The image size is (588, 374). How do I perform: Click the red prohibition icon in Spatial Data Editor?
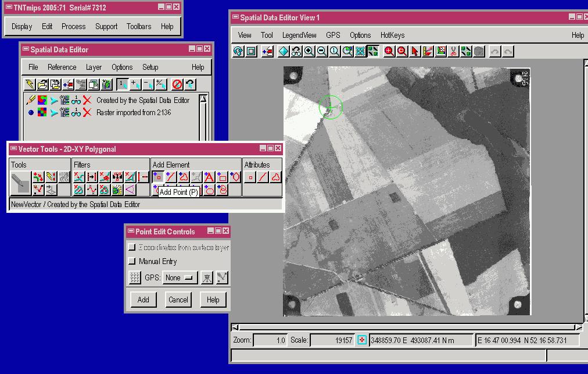coord(177,84)
